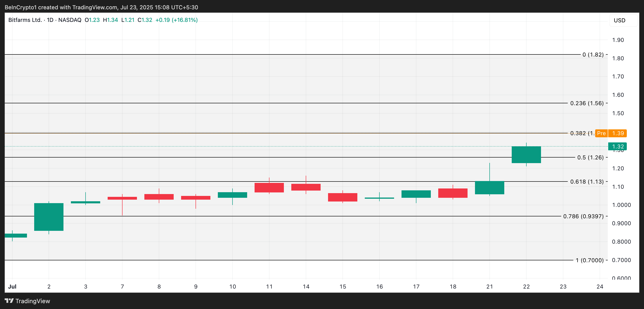Viewport: 644px width, 309px height.
Task: Select the red July 11 candlestick
Action: [269, 187]
